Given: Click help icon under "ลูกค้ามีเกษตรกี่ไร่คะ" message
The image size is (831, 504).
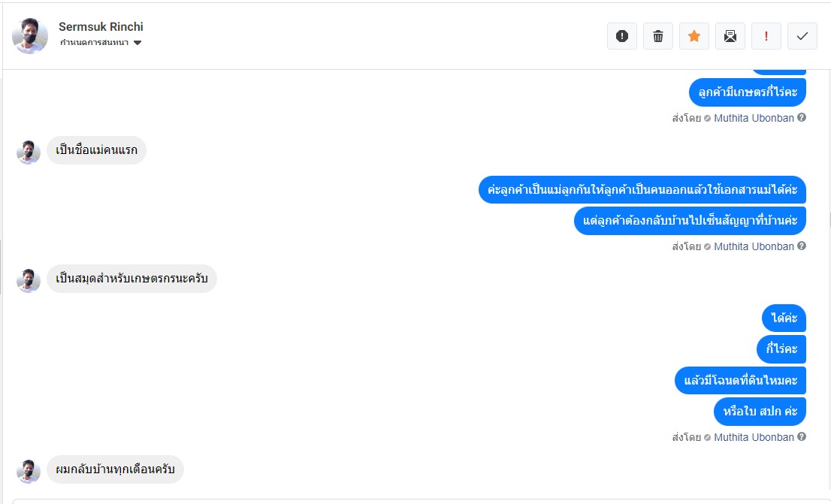Looking at the screenshot, I should click(802, 118).
